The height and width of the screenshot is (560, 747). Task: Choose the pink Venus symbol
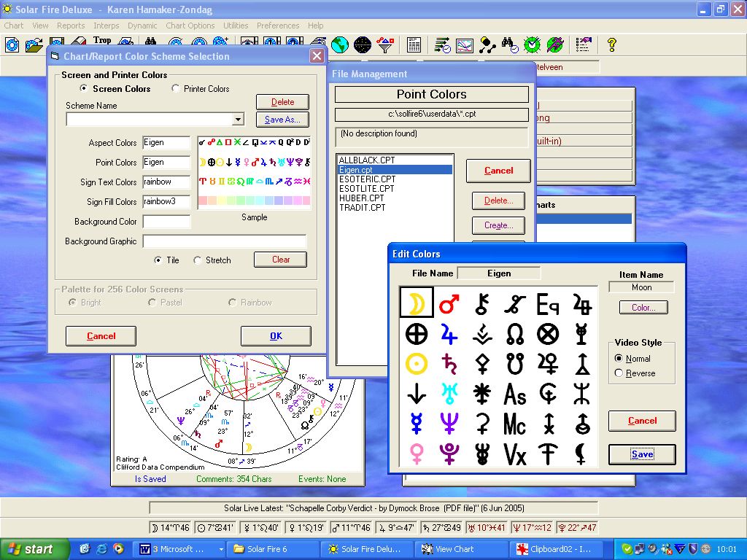coord(417,453)
